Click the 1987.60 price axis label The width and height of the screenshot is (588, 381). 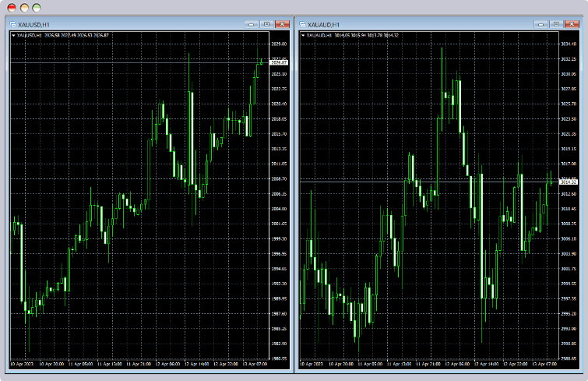point(279,313)
